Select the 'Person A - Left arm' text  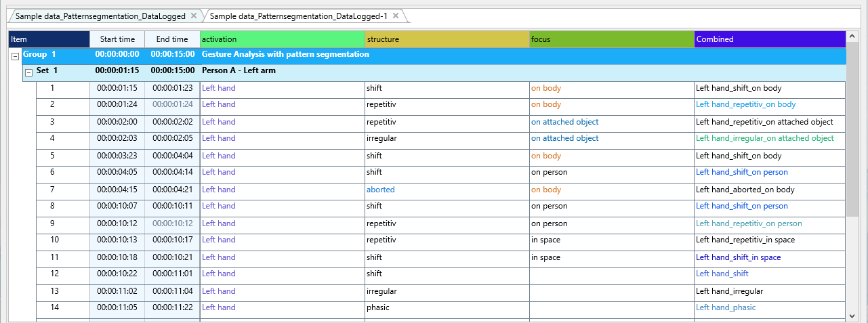239,70
